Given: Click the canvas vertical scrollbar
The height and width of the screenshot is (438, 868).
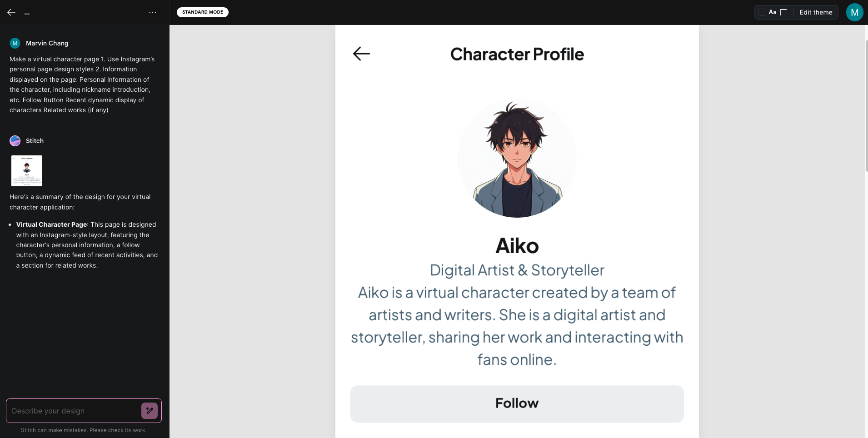Looking at the screenshot, I should tap(866, 105).
